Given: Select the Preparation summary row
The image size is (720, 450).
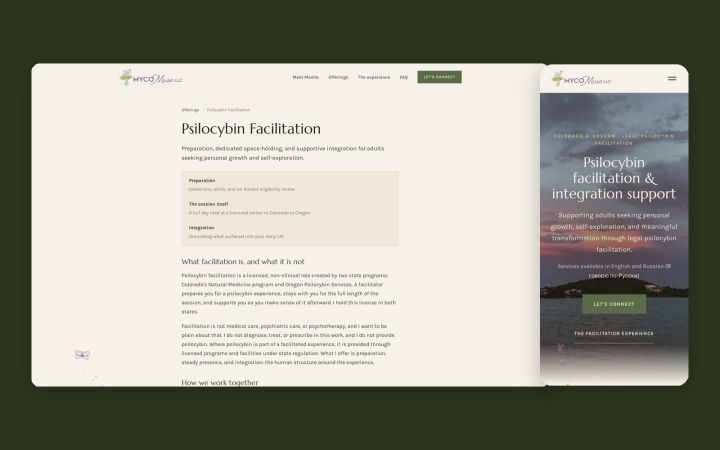Looking at the screenshot, I should (x=290, y=185).
